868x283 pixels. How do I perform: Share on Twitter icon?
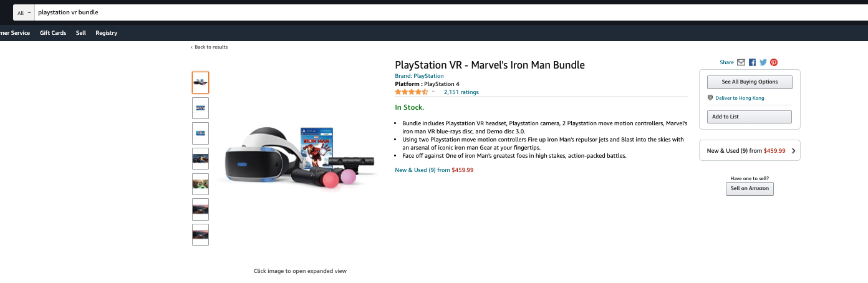(763, 62)
